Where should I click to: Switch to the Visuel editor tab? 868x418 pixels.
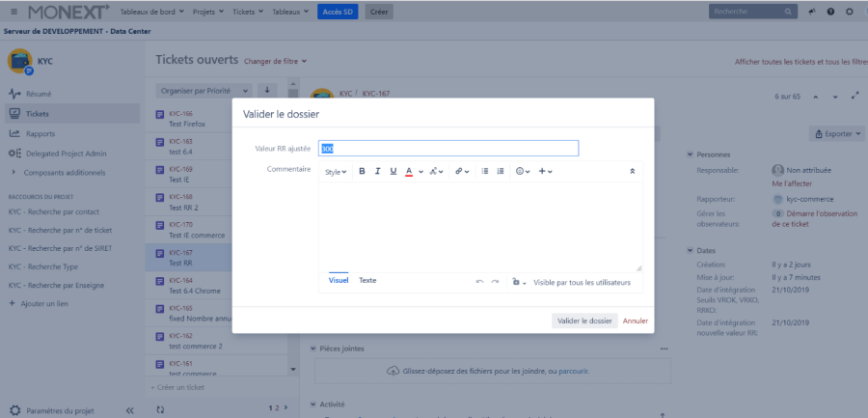(339, 281)
